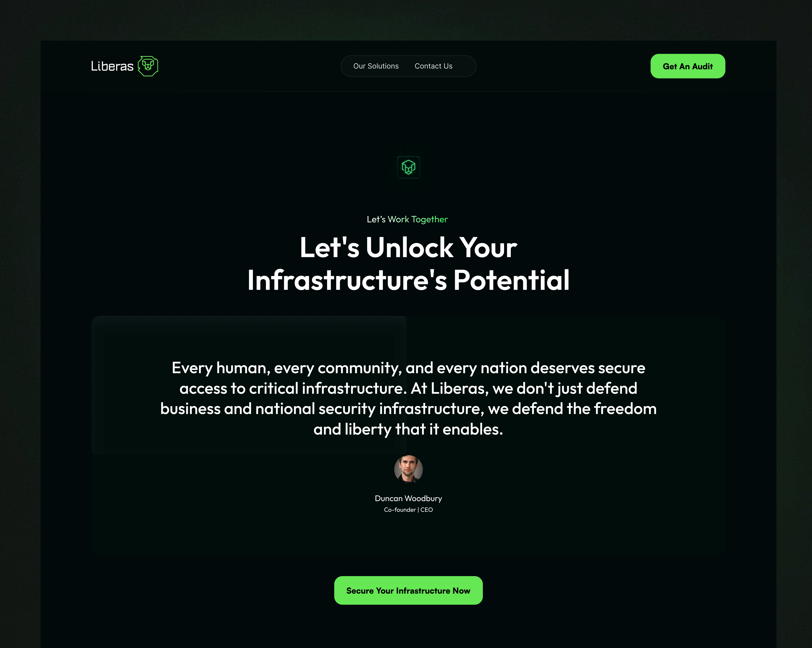The image size is (812, 648).
Task: Click the Infrastructure's Potential heading line
Action: pyautogui.click(x=408, y=281)
